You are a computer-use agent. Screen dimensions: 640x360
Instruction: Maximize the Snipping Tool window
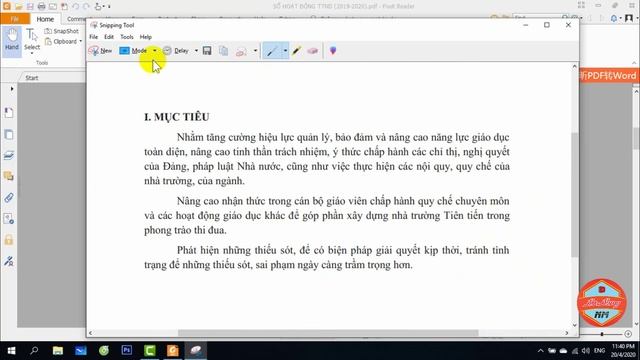tap(547, 25)
